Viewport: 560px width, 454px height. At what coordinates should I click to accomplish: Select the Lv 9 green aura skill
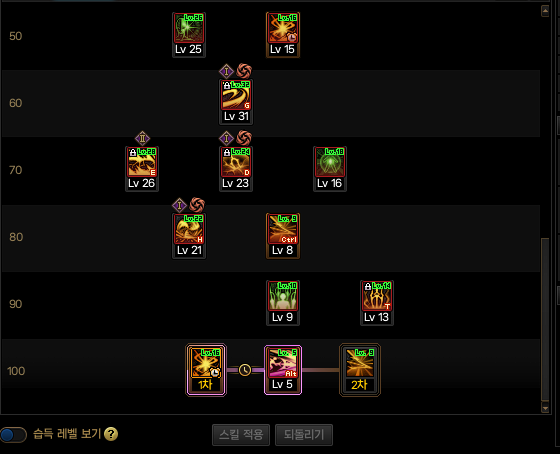[x=283, y=303]
